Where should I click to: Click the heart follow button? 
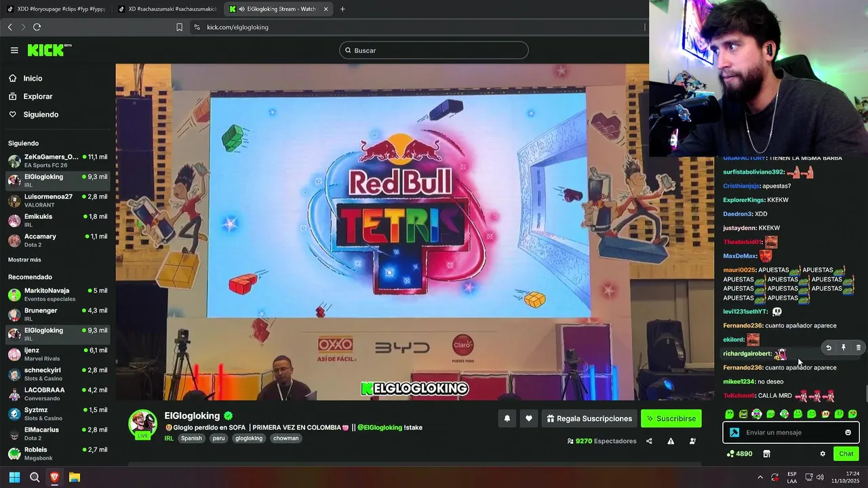(529, 419)
